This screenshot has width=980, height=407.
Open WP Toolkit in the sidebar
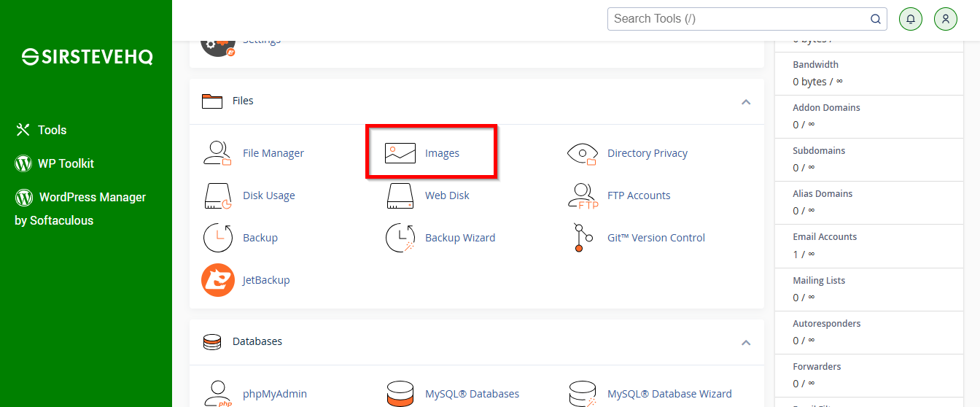pyautogui.click(x=66, y=163)
